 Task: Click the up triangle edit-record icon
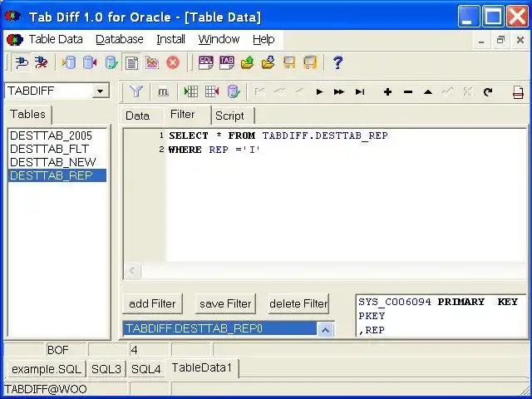pos(428,91)
